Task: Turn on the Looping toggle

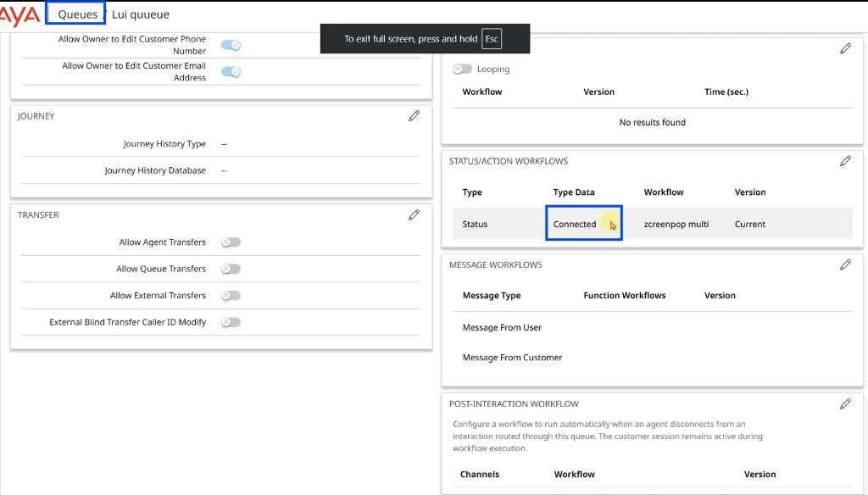Action: (x=462, y=69)
